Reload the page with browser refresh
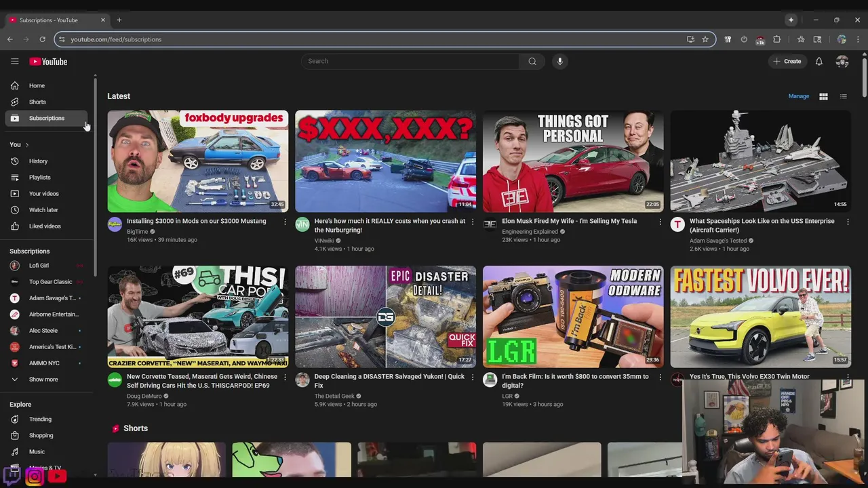This screenshot has width=868, height=488. pos(42,39)
